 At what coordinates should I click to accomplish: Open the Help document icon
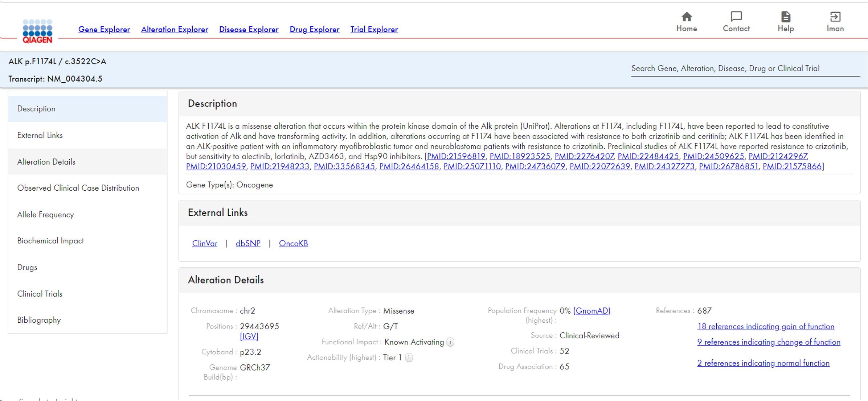click(x=785, y=17)
